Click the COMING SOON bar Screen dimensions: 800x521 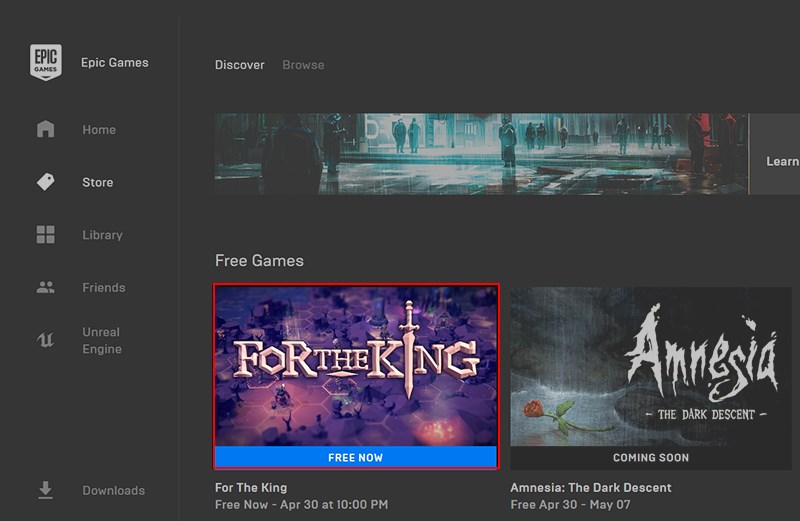point(651,458)
